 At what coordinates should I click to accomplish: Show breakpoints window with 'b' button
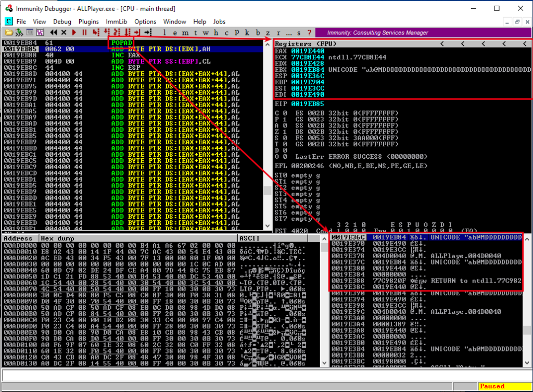[x=257, y=32]
